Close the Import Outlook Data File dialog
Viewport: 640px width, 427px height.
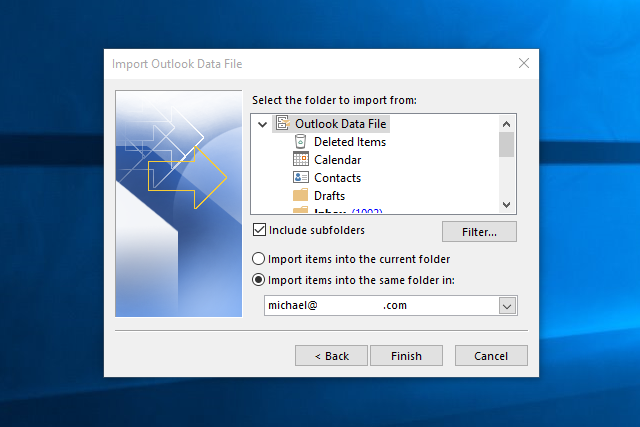tap(524, 63)
